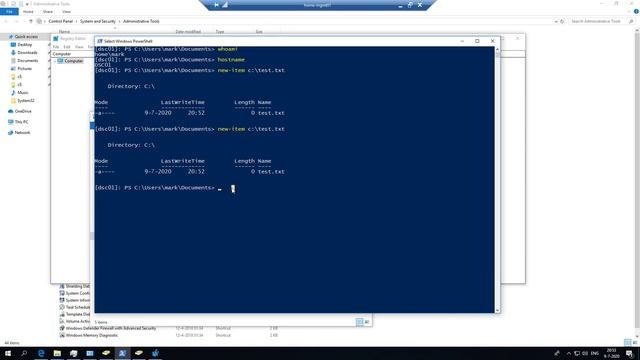This screenshot has height=360, width=640.
Task: Open Registry Editor View menu
Action: click(79, 47)
